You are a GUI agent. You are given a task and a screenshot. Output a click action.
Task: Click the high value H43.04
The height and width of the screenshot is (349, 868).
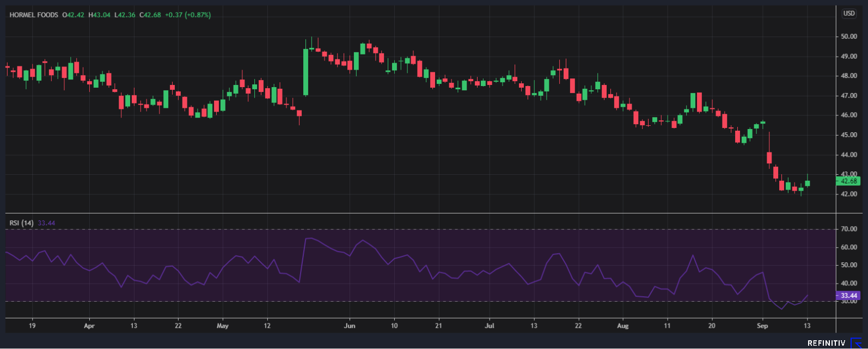coord(100,15)
